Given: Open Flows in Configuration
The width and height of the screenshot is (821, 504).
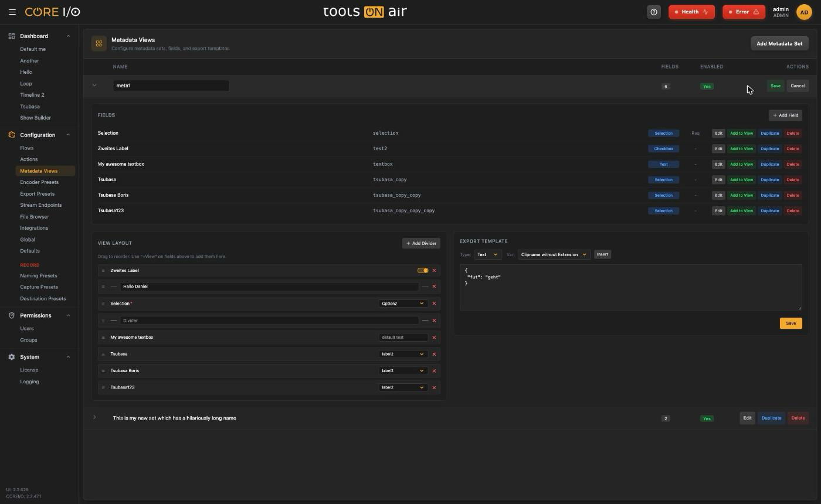Looking at the screenshot, I should coord(26,148).
